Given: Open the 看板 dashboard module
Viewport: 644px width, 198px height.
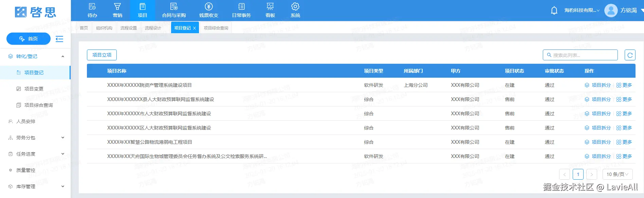Looking at the screenshot, I should [270, 11].
